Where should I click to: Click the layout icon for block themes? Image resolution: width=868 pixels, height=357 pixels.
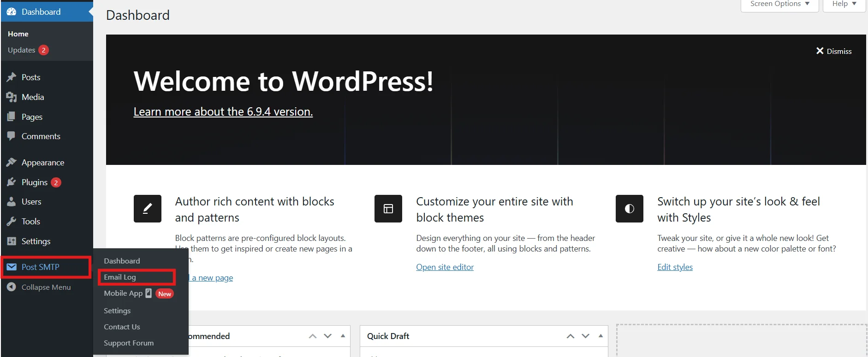388,209
